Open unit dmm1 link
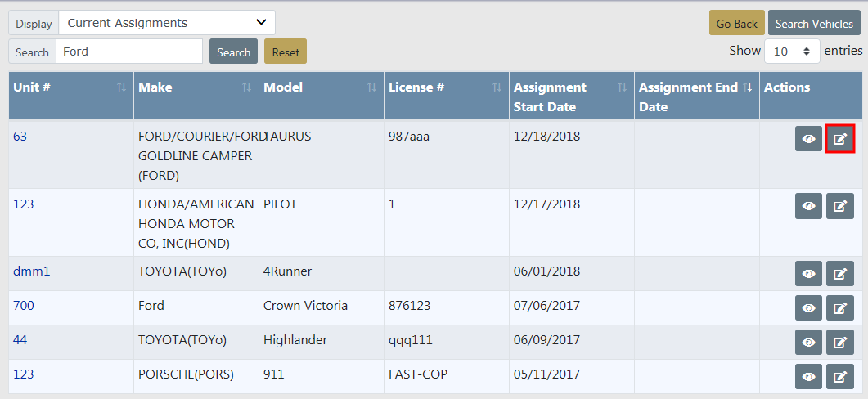 [31, 271]
